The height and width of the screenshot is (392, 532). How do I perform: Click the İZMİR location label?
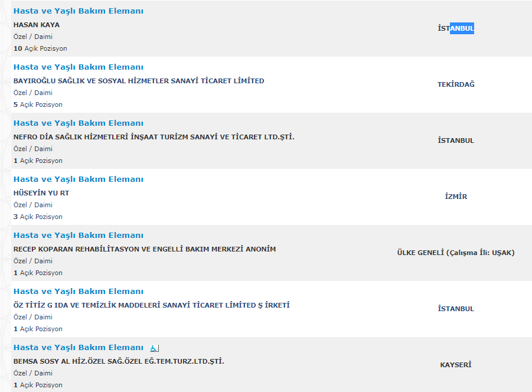[x=456, y=197]
